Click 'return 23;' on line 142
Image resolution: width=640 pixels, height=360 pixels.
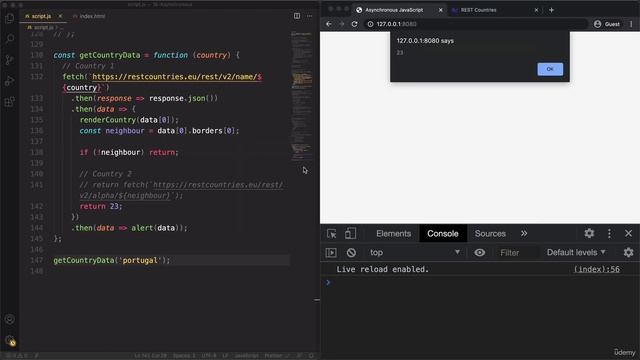tap(101, 206)
